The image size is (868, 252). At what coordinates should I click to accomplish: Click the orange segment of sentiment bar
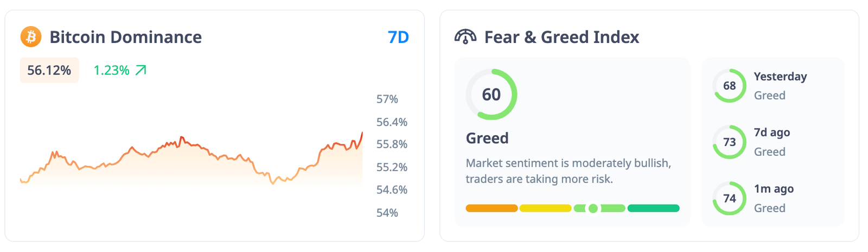point(492,208)
